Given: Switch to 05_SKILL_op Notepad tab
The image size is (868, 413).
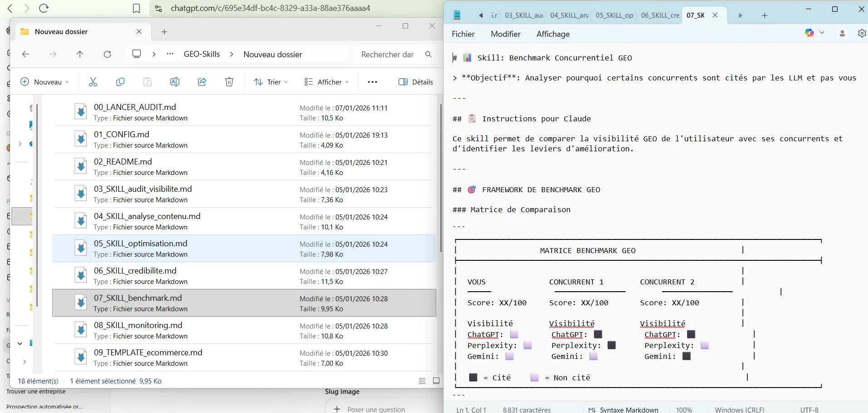Looking at the screenshot, I should pyautogui.click(x=614, y=15).
